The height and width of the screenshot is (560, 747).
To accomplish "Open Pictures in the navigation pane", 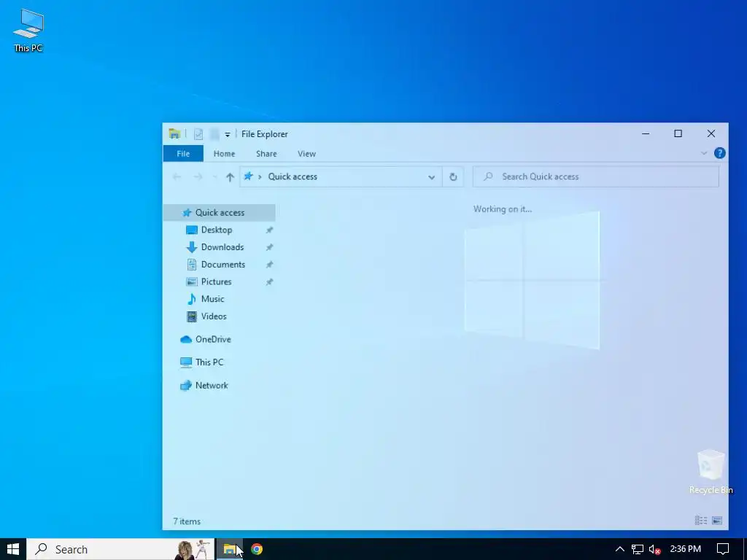I will click(216, 282).
